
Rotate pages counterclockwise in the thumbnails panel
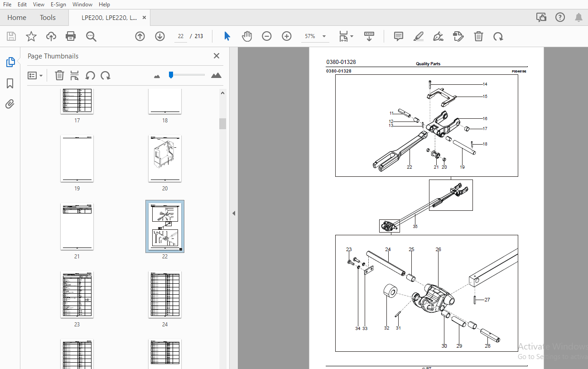90,75
